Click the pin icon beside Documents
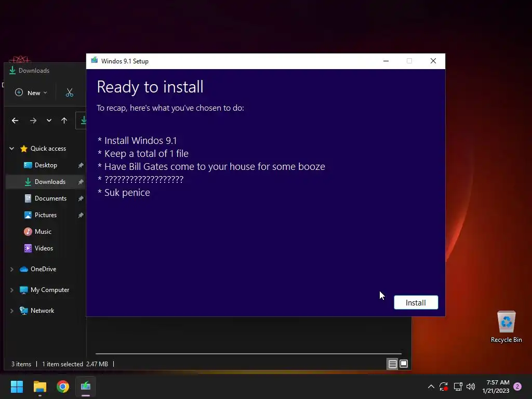 [81, 198]
